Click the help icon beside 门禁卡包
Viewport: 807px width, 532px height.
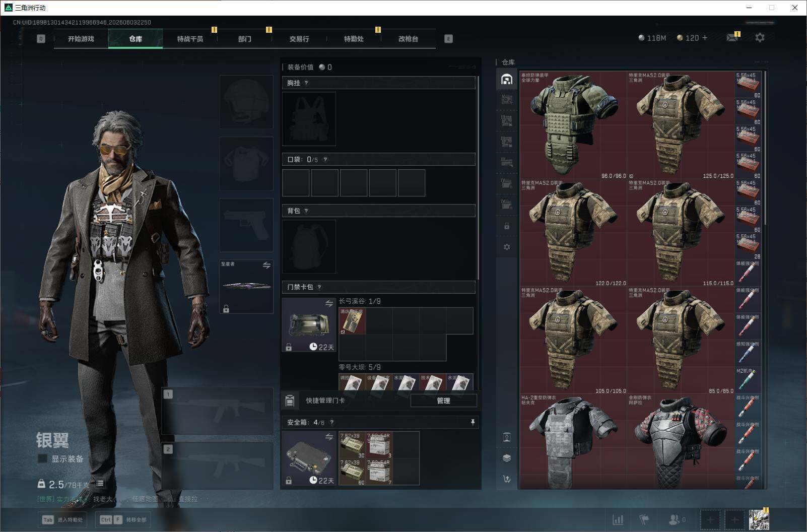(x=319, y=287)
